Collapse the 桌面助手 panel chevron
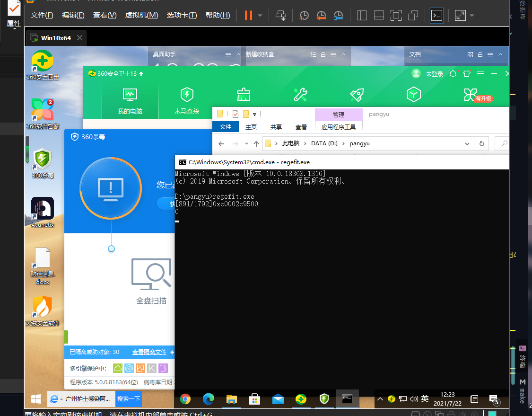532x416 pixels. (238, 55)
